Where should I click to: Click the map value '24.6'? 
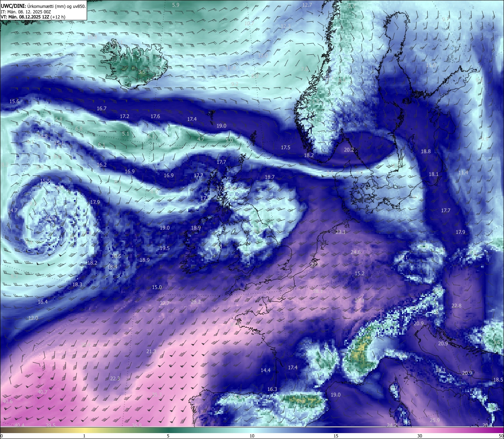356,252
